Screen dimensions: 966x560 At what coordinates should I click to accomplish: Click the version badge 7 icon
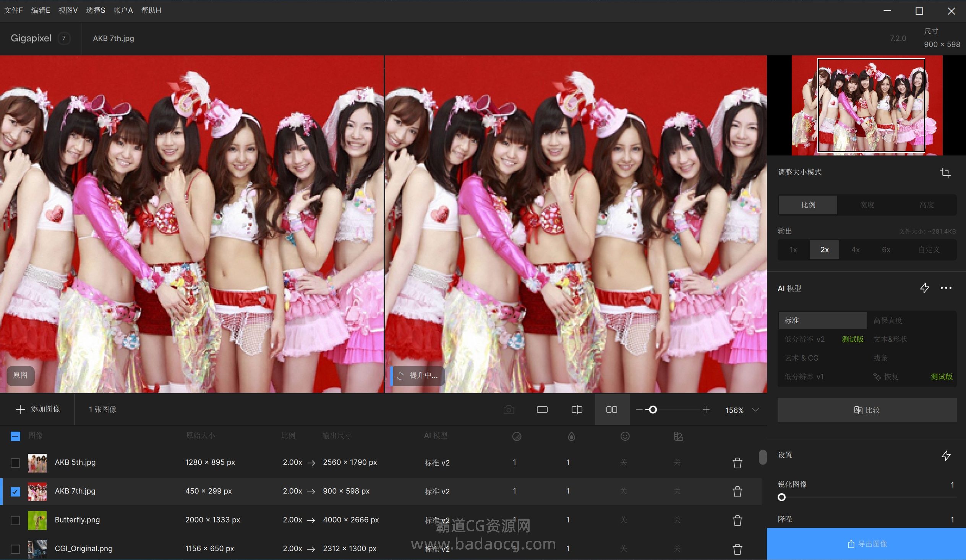pyautogui.click(x=64, y=38)
